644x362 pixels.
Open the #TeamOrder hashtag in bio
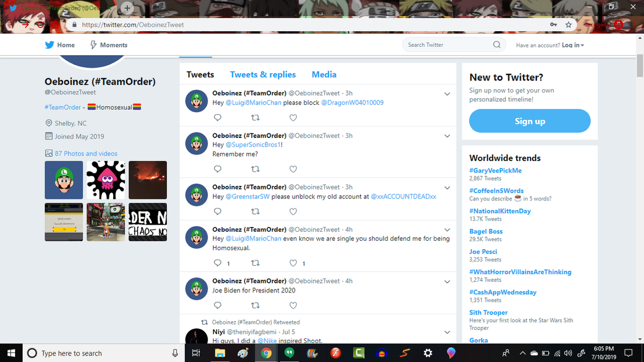point(62,107)
